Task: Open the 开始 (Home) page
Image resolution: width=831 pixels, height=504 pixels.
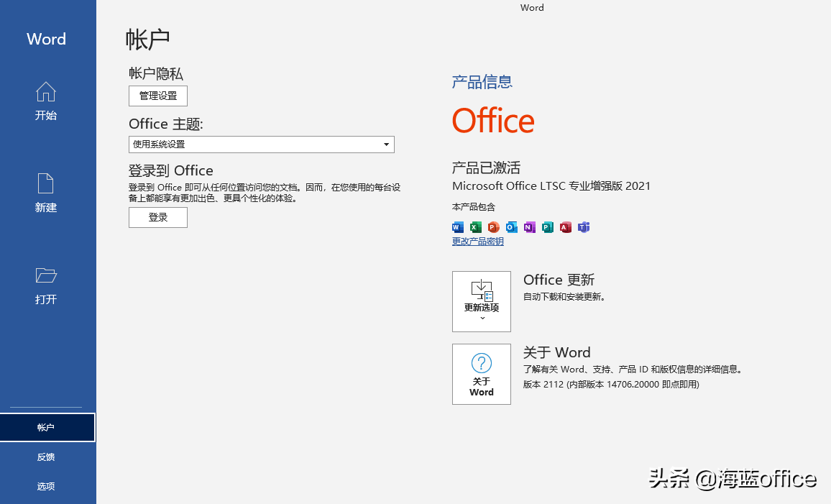Action: pos(46,101)
